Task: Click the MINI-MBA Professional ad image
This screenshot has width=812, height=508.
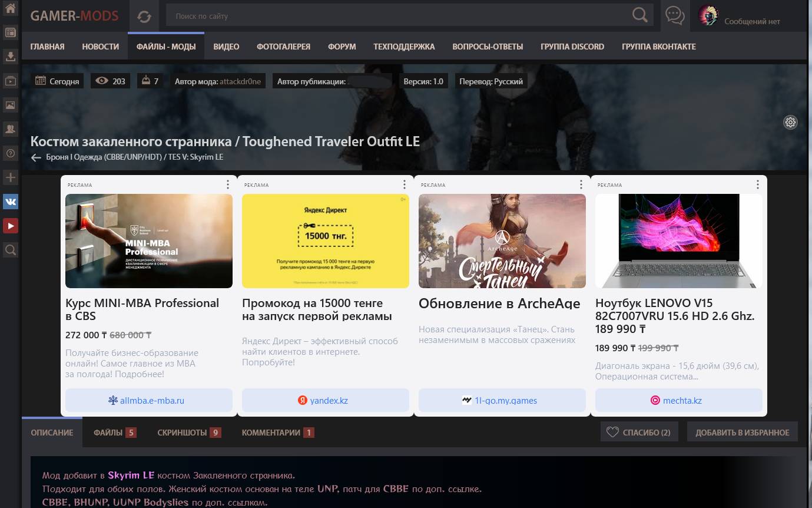Action: (x=149, y=241)
